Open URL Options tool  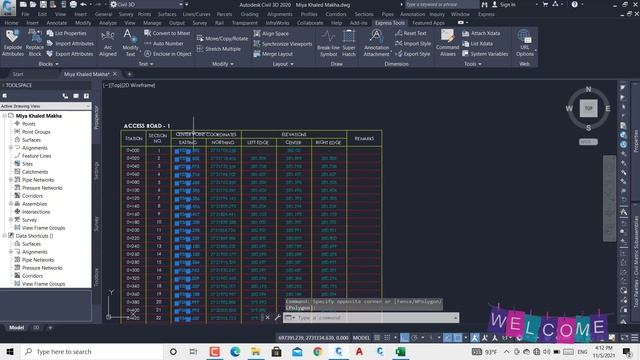tap(524, 43)
